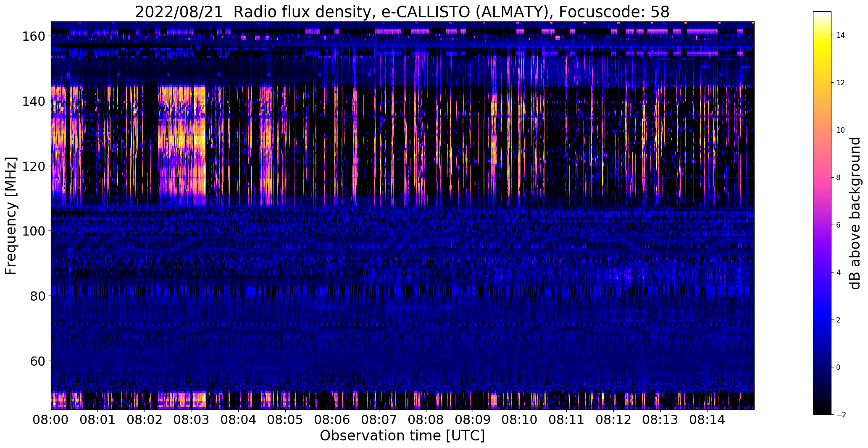Click the 08:06 time tick label
The width and height of the screenshot is (868, 448).
coord(332,419)
